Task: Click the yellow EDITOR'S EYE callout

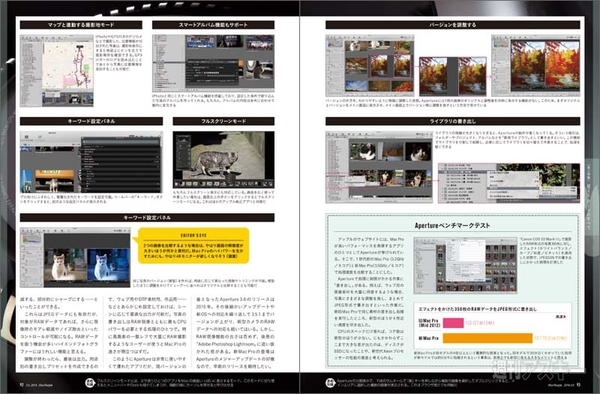Action: tap(193, 246)
